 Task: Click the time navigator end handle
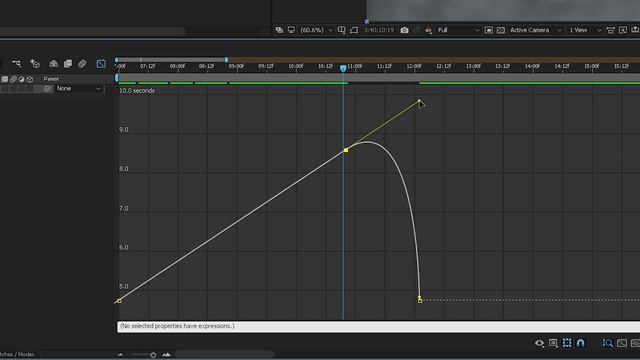(226, 60)
